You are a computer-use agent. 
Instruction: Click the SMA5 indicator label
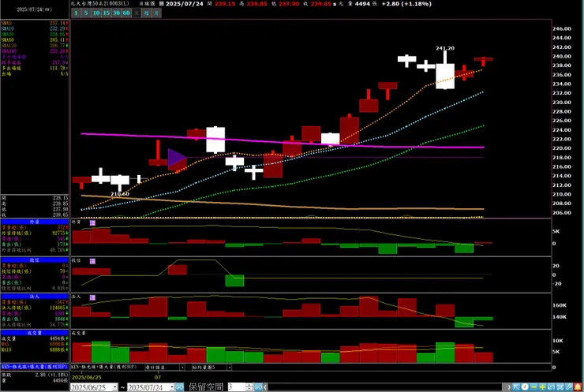click(6, 23)
